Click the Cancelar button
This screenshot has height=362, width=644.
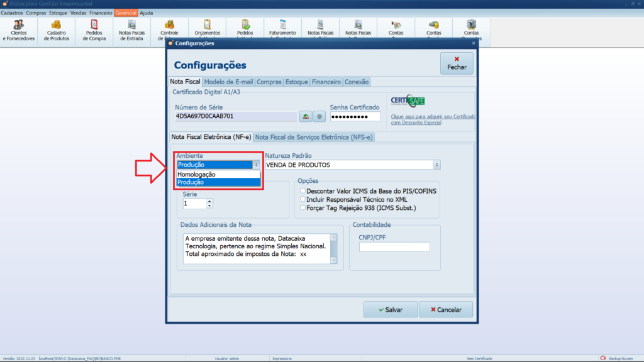(x=446, y=309)
